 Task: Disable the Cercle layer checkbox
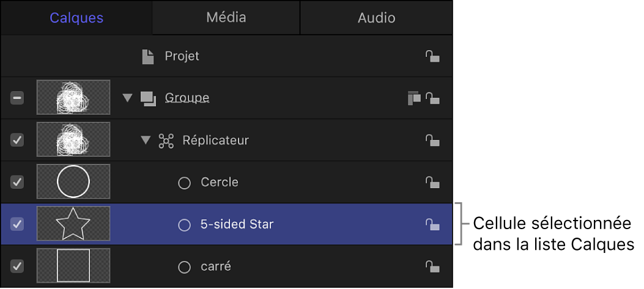tap(18, 182)
